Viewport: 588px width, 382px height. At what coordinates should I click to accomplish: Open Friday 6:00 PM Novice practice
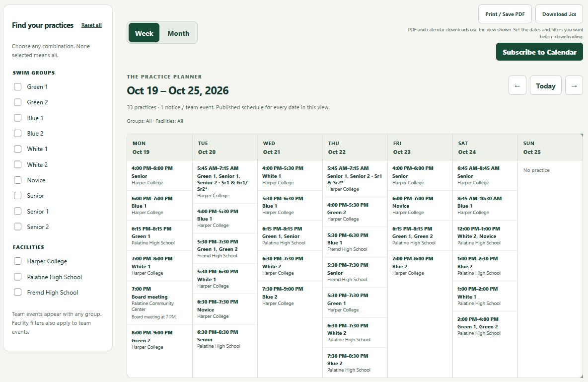click(x=420, y=205)
